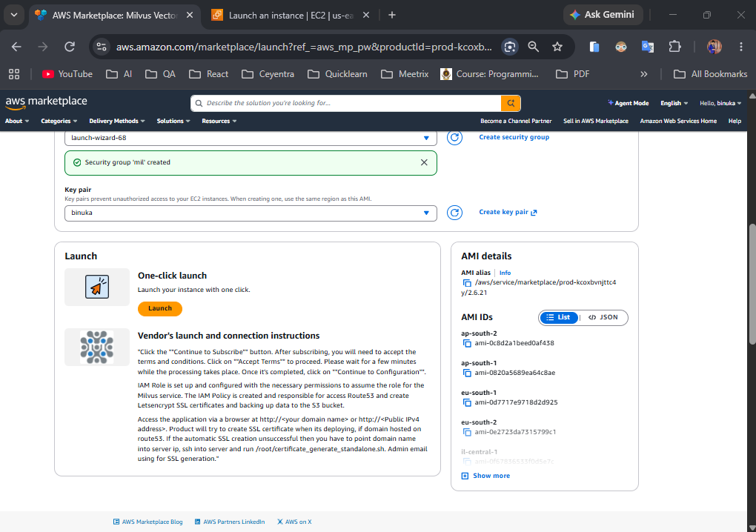Open the Hello, binuka account menu
The height and width of the screenshot is (532, 756).
pyautogui.click(x=720, y=103)
